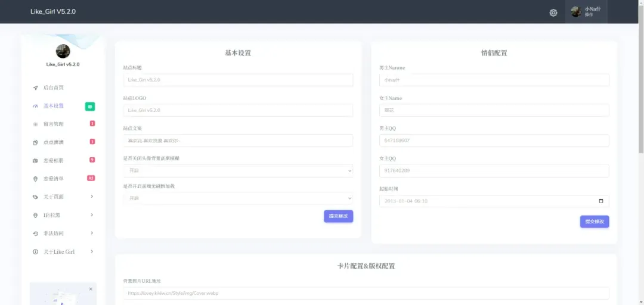
Task: Open the 小Naff user menu
Action: (586, 12)
